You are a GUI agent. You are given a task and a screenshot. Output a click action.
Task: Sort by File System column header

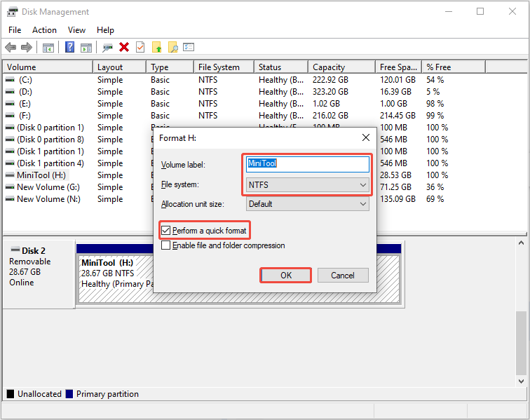point(224,67)
